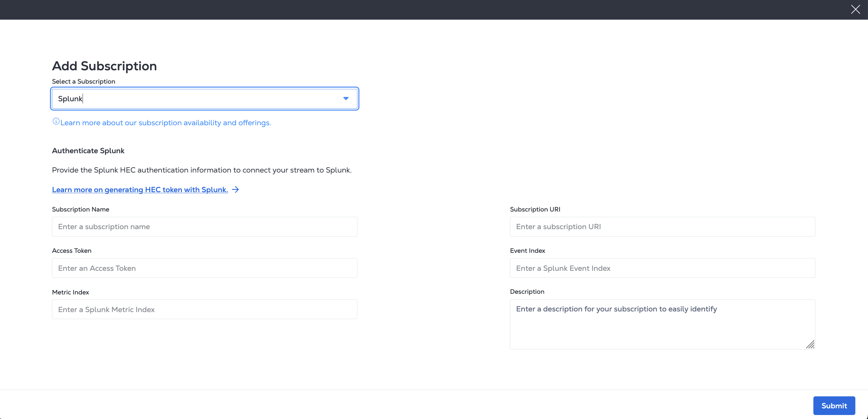
Task: Click the subscription dropdown arrow
Action: point(346,99)
